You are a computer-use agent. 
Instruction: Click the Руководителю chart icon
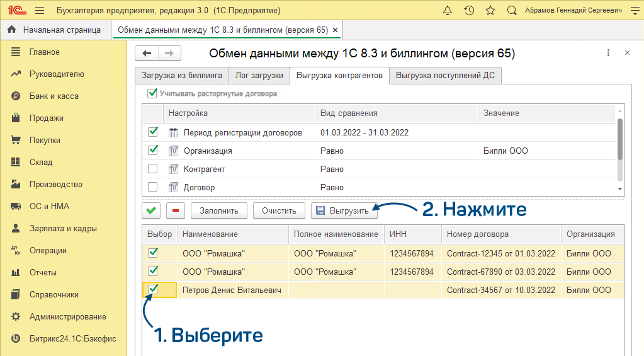pyautogui.click(x=16, y=74)
